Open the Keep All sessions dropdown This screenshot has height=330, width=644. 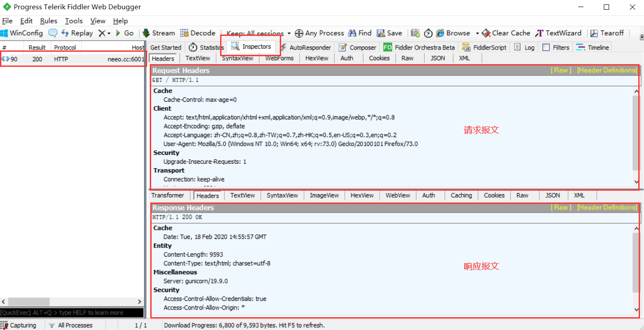click(259, 33)
